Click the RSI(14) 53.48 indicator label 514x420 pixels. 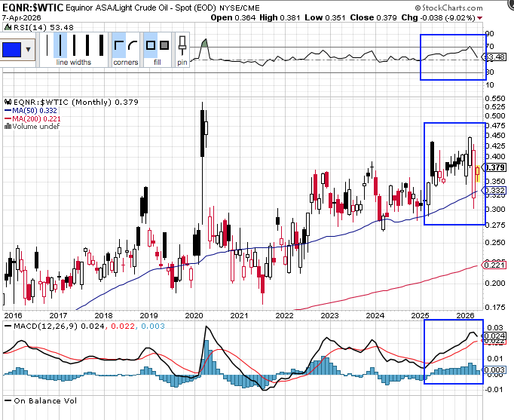[43, 28]
